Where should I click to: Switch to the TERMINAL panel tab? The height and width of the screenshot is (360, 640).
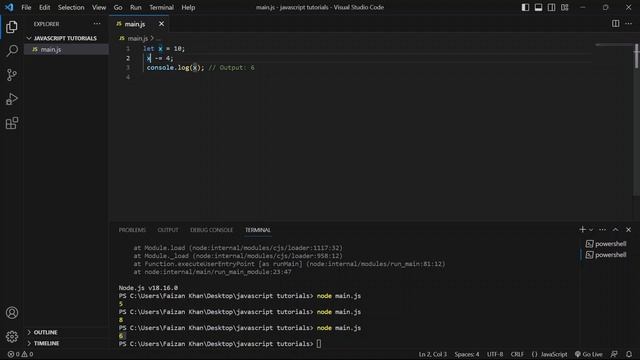click(258, 230)
